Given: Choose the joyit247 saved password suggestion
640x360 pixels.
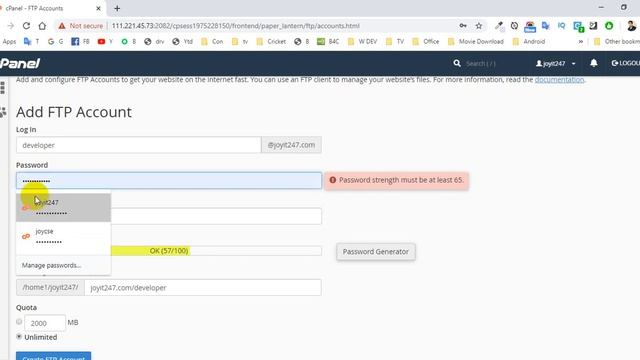Looking at the screenshot, I should tap(63, 208).
